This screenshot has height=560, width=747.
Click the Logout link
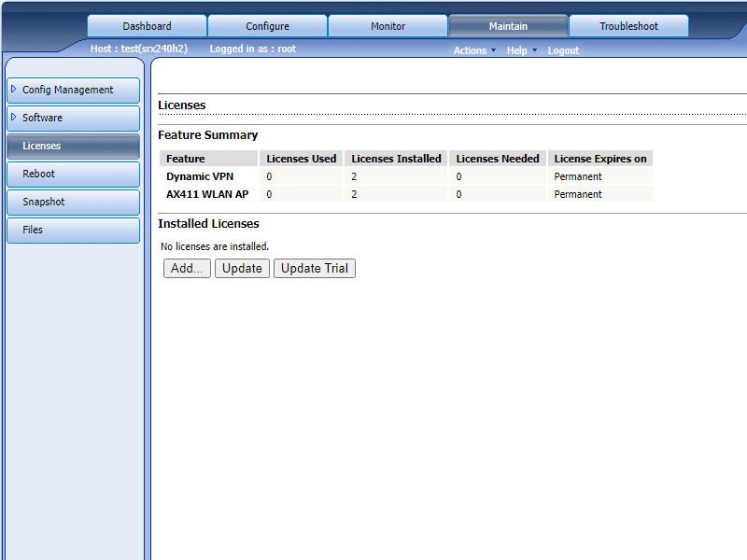563,50
